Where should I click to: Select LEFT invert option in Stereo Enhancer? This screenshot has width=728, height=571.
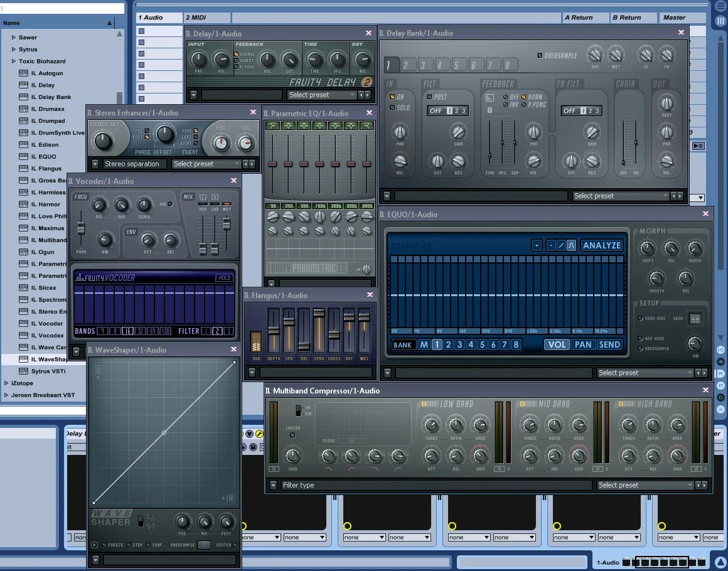196,137
